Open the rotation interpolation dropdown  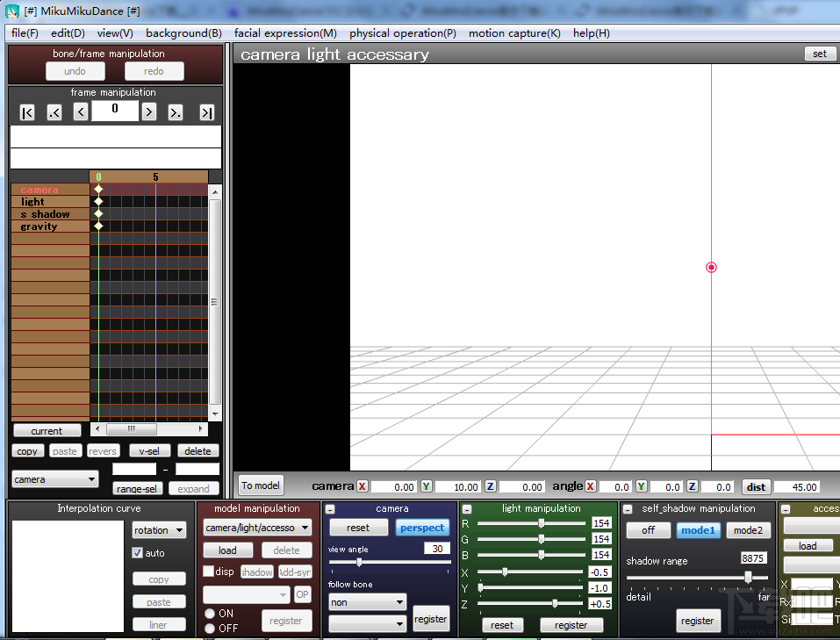coord(159,530)
